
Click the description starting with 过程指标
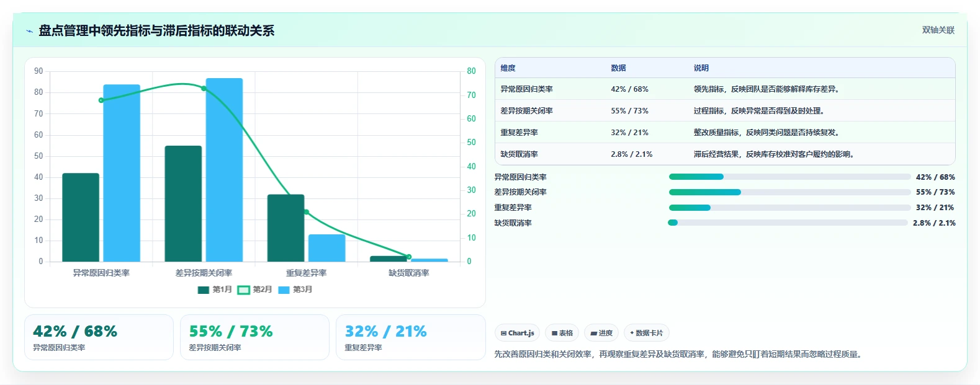760,111
